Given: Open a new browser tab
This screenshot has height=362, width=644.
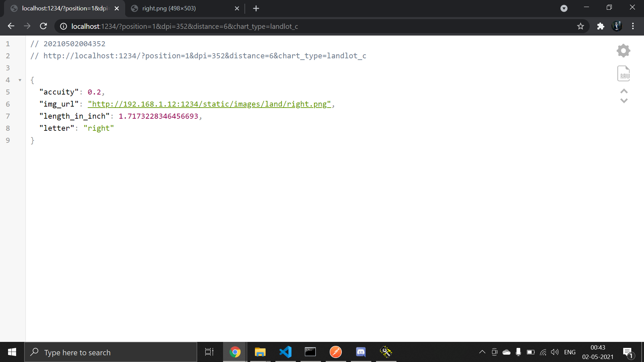Looking at the screenshot, I should point(256,8).
